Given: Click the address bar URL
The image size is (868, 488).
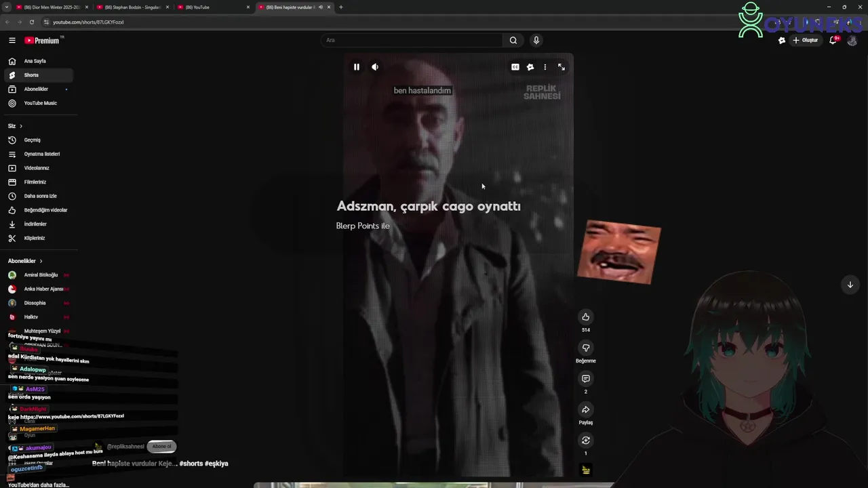Looking at the screenshot, I should [88, 22].
